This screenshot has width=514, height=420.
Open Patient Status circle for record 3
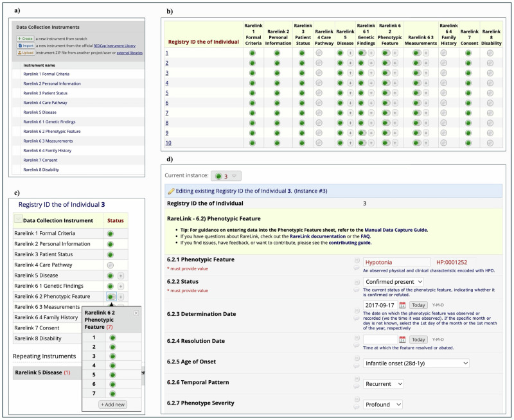click(302, 73)
